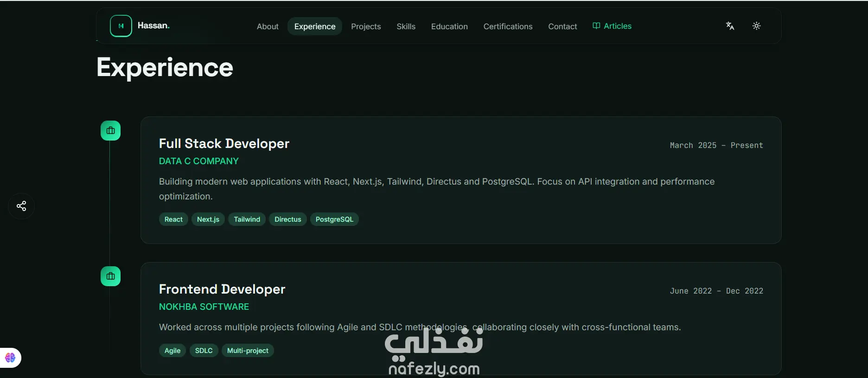Click the Multi-project tag
The height and width of the screenshot is (378, 868).
click(x=248, y=351)
